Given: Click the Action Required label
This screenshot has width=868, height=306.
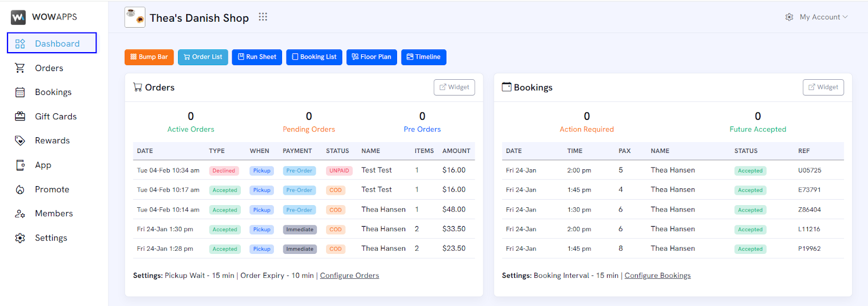Looking at the screenshot, I should [587, 129].
